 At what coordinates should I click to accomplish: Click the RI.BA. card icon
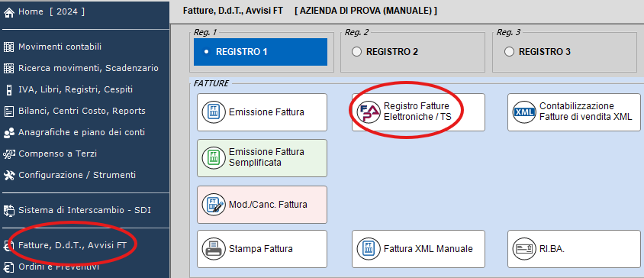point(524,249)
